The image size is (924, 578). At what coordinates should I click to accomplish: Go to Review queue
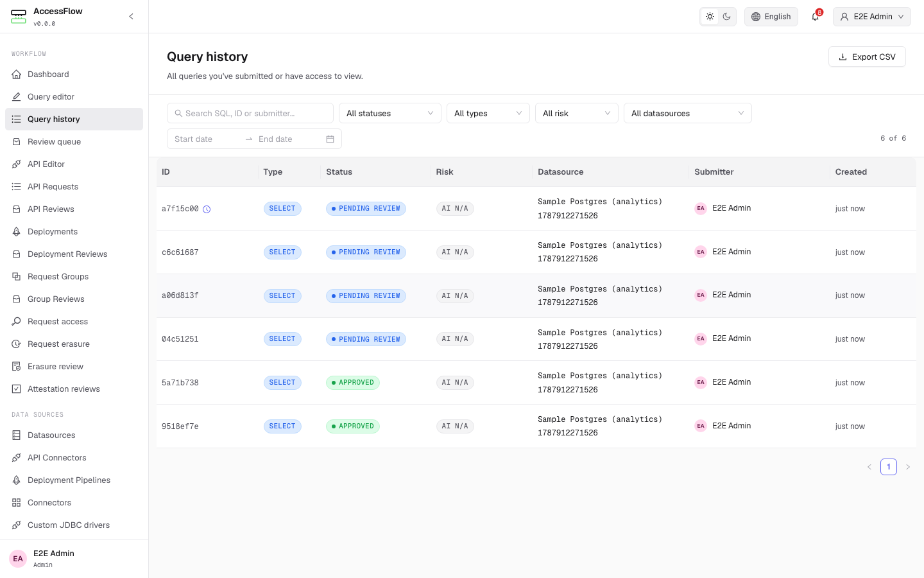tap(74, 142)
